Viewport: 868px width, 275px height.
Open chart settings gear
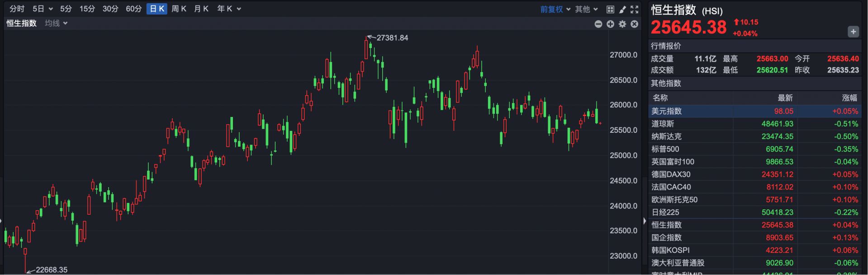622,24
